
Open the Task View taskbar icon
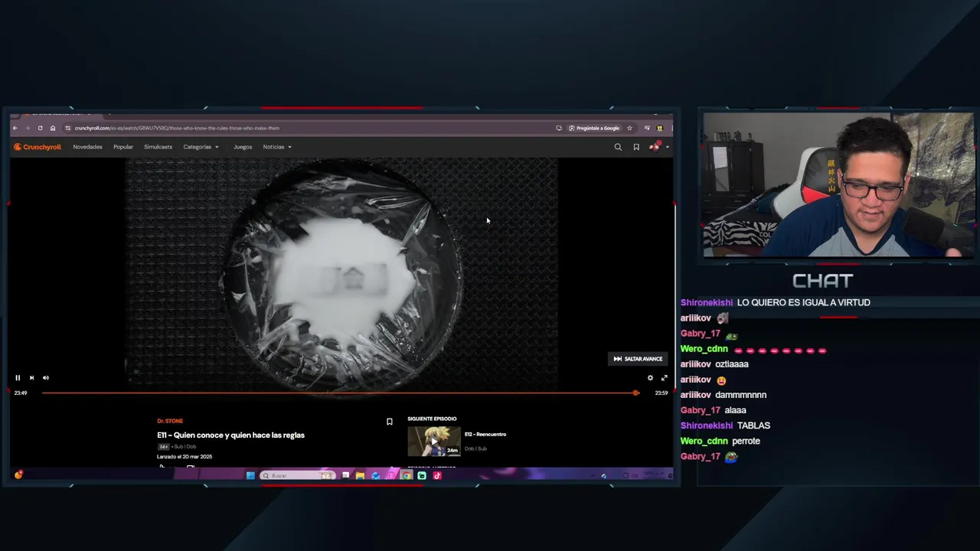(345, 475)
